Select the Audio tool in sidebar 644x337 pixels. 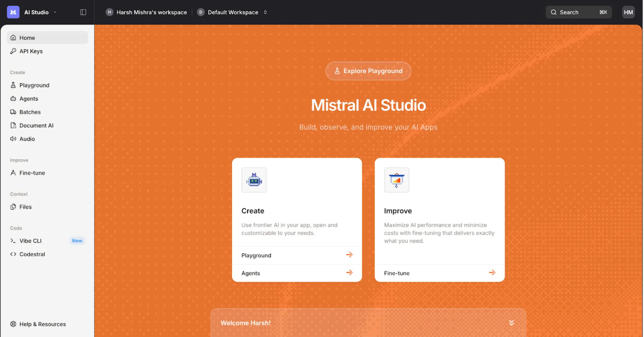27,139
